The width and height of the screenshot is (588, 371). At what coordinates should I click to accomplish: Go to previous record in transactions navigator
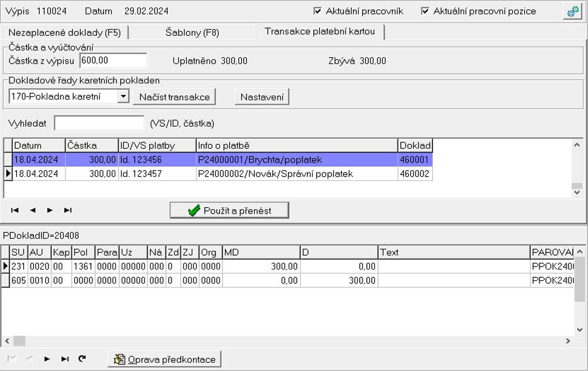(33, 210)
